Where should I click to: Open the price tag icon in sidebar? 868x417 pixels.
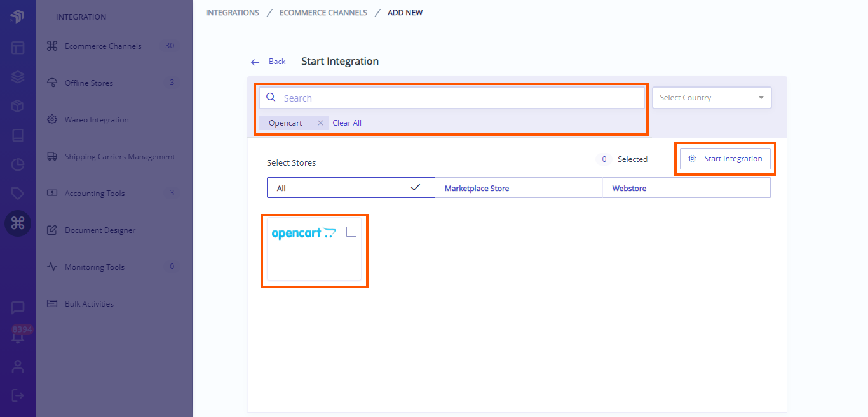point(17,194)
